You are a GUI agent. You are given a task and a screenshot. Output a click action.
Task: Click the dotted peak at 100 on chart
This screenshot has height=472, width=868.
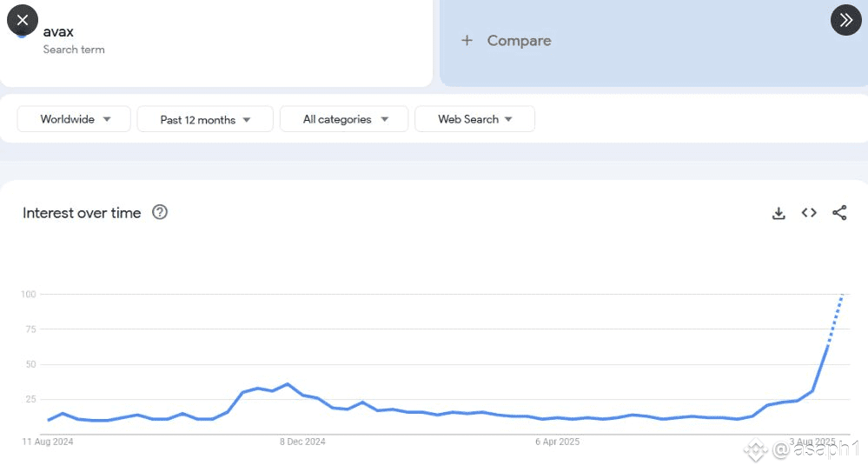[841, 296]
